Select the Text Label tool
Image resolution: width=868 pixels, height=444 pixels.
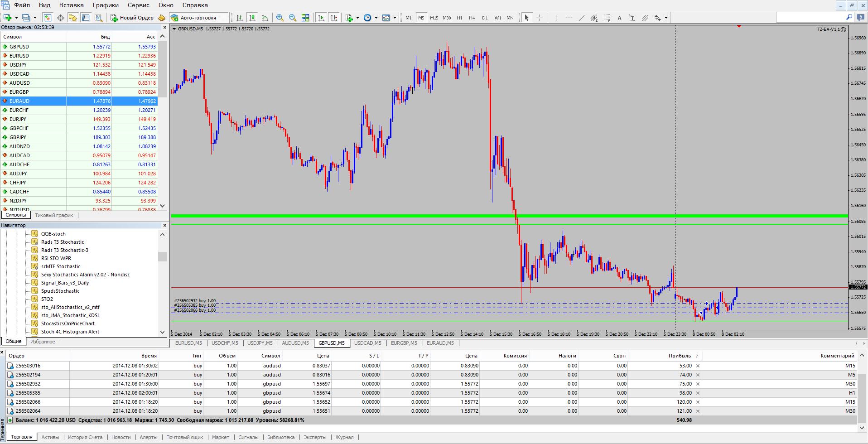(632, 18)
